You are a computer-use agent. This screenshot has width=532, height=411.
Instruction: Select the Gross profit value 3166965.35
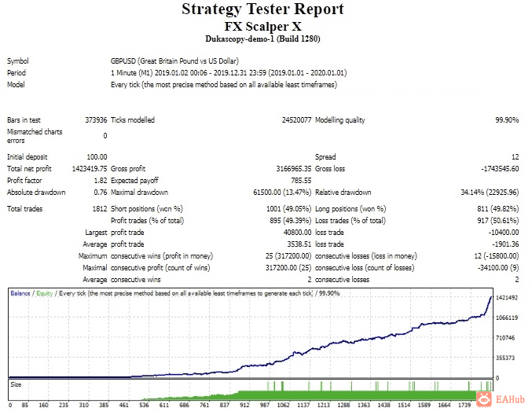(293, 169)
